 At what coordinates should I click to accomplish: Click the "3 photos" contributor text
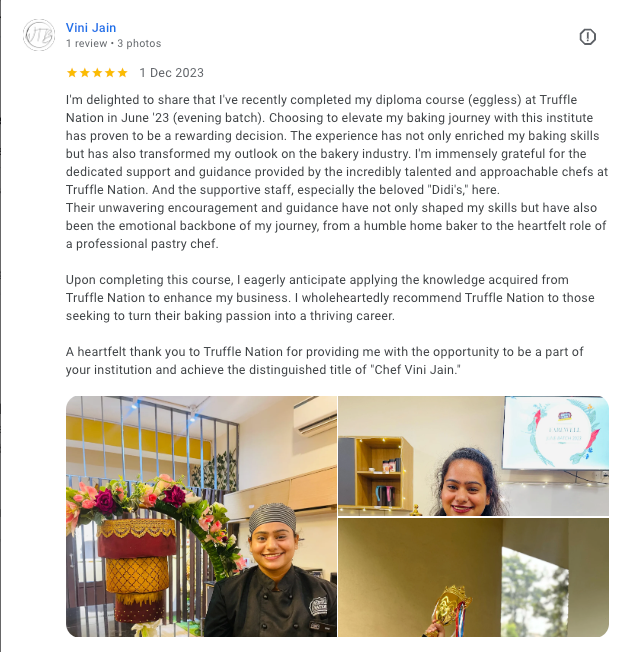click(139, 43)
